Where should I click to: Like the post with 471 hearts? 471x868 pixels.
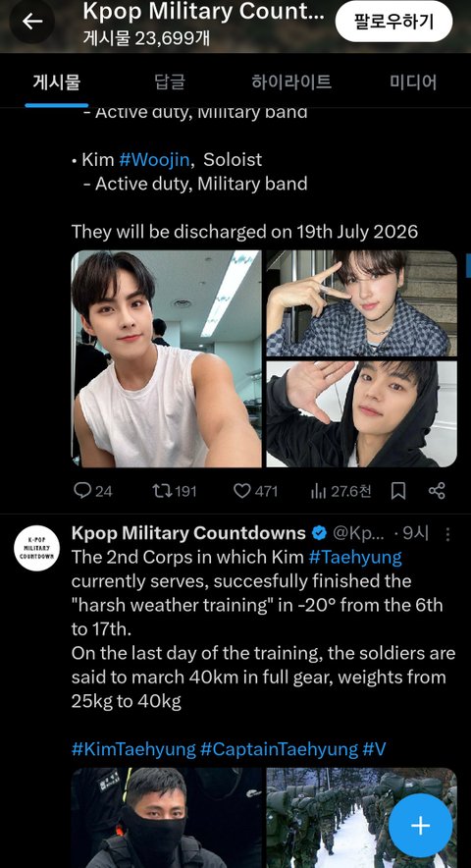point(255,491)
